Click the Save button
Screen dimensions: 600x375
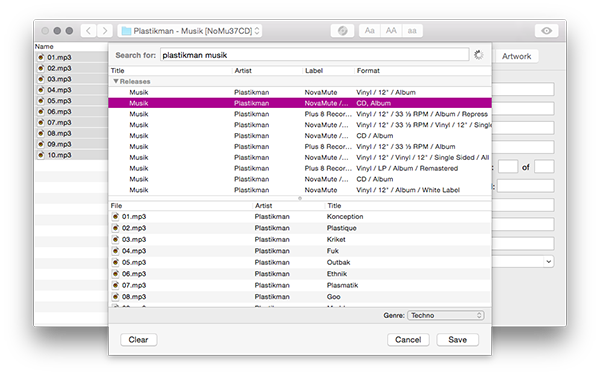click(x=457, y=340)
